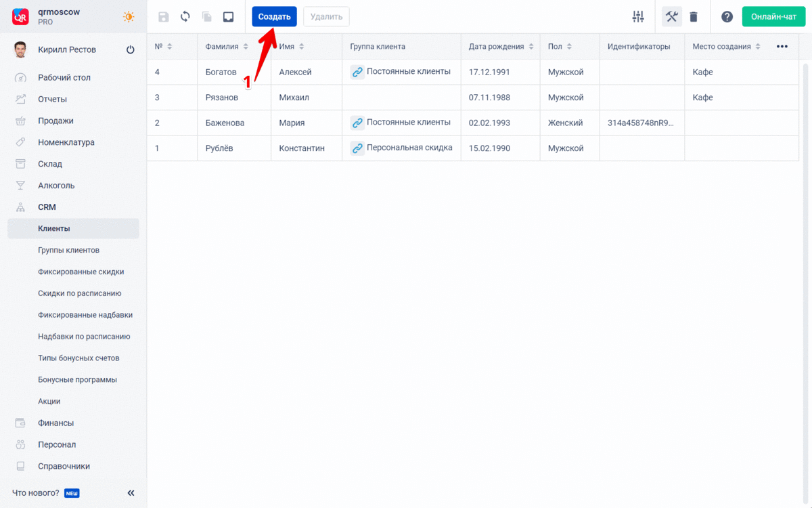Viewport: 812px width, 508px height.
Task: Toggle the tools hammer-wrench icon
Action: (672, 17)
